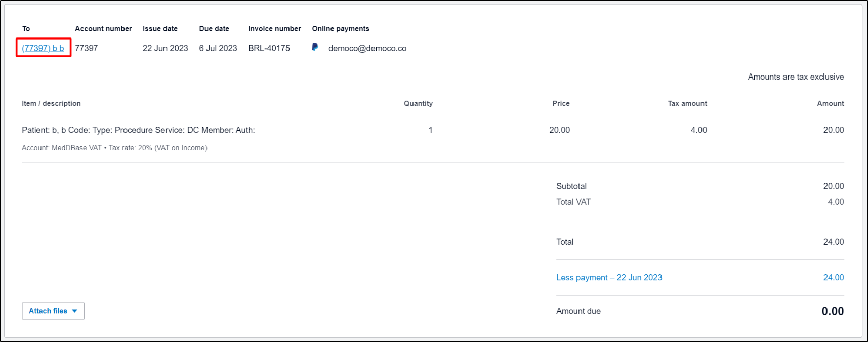
Task: Click the Subtotal value 20.00
Action: (x=833, y=186)
